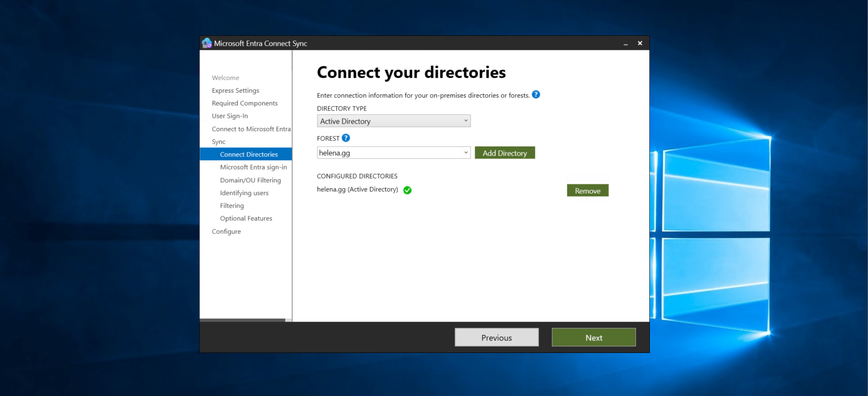Image resolution: width=868 pixels, height=396 pixels.
Task: Select Domain/OU Filtering step
Action: click(250, 180)
